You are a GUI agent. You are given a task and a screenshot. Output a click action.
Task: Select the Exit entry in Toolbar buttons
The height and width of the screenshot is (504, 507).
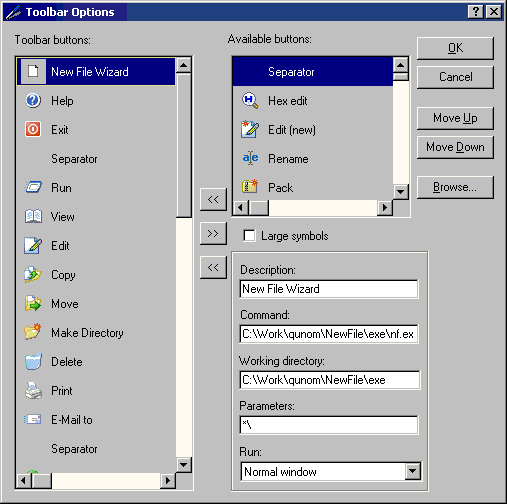point(96,129)
